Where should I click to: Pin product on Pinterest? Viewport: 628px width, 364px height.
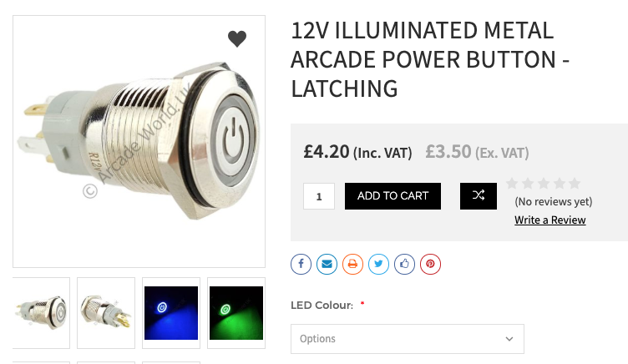430,264
